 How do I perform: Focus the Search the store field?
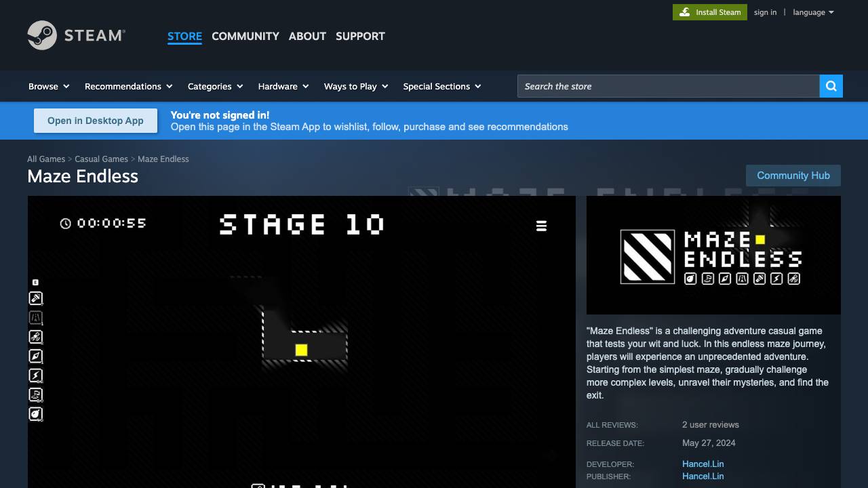point(669,86)
